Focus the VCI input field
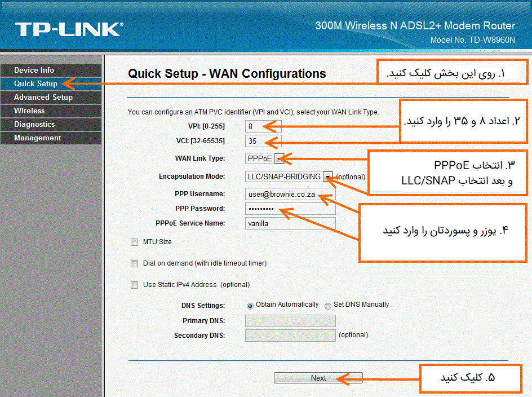The width and height of the screenshot is (532, 397). [263, 141]
